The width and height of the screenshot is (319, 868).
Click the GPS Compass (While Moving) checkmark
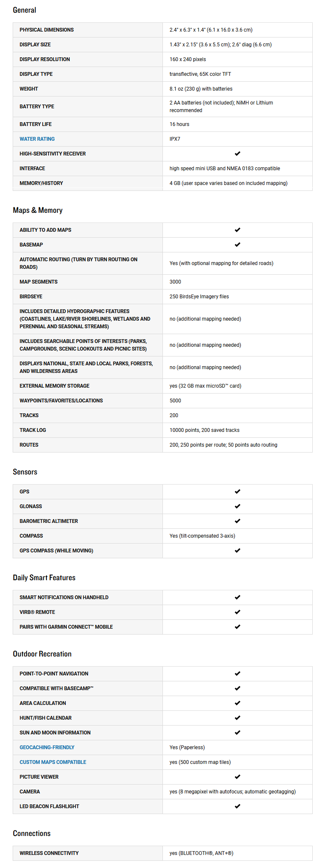tap(238, 551)
